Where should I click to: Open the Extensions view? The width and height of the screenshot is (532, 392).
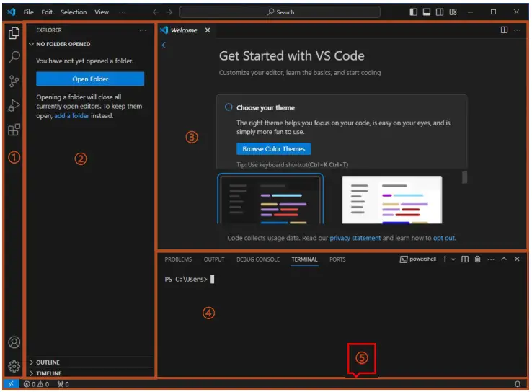(14, 130)
